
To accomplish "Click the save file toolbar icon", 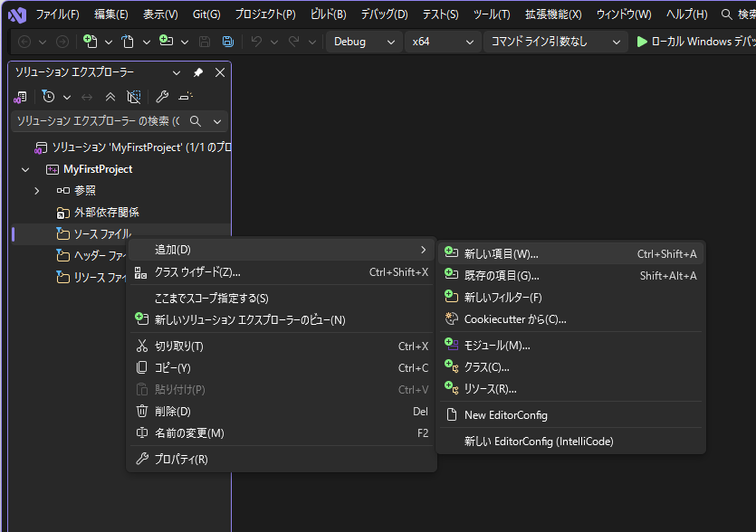I will (205, 42).
